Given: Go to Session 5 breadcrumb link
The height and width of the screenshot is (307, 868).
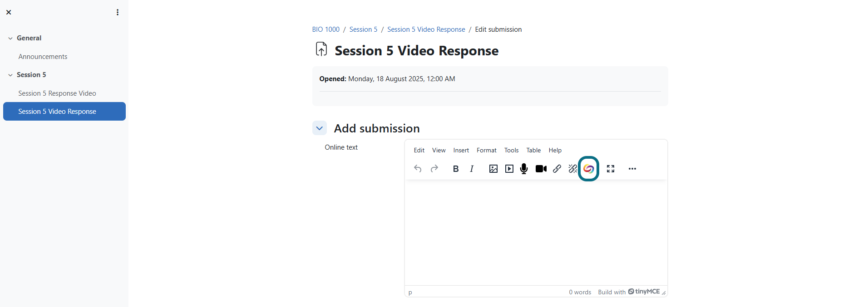Looking at the screenshot, I should 363,29.
